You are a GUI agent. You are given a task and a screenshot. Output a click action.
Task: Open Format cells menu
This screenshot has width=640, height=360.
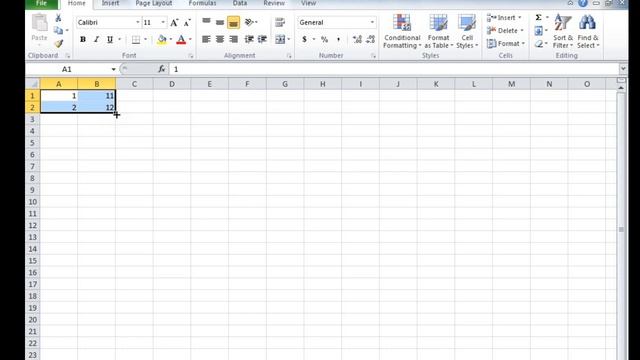(x=506, y=43)
